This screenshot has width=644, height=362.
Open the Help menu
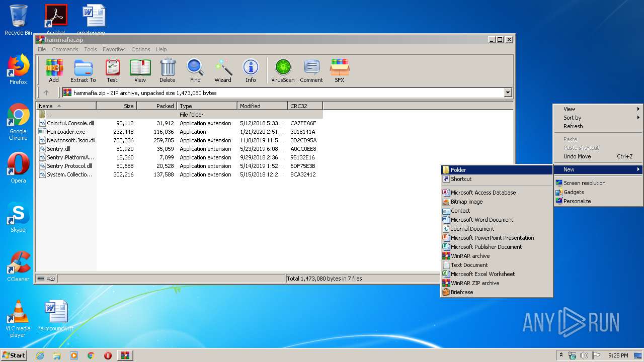pos(161,49)
